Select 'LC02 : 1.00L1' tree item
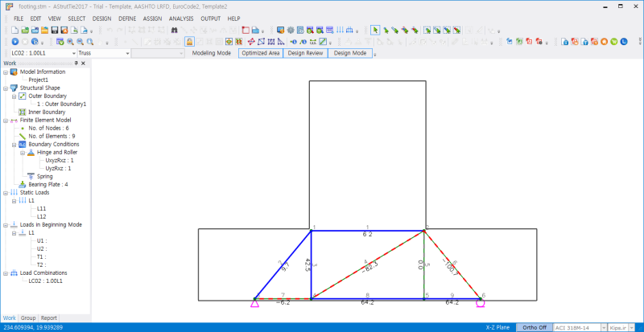644x332 pixels. (x=45, y=281)
